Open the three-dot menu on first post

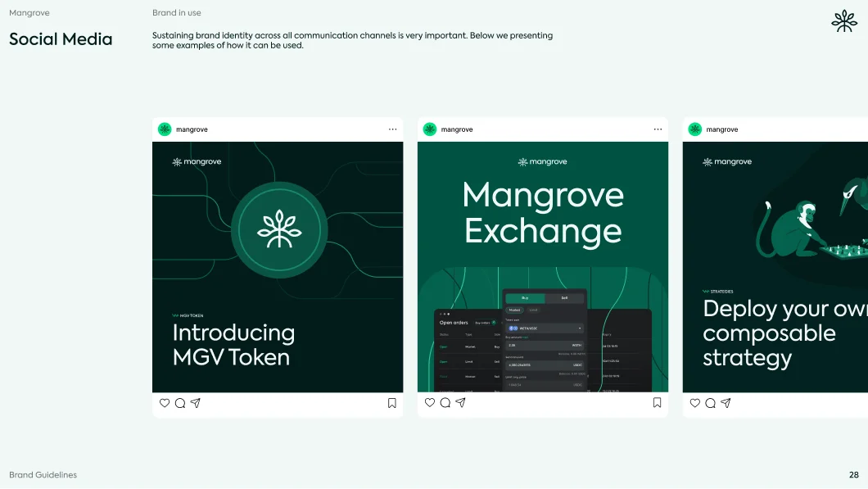[x=392, y=129]
